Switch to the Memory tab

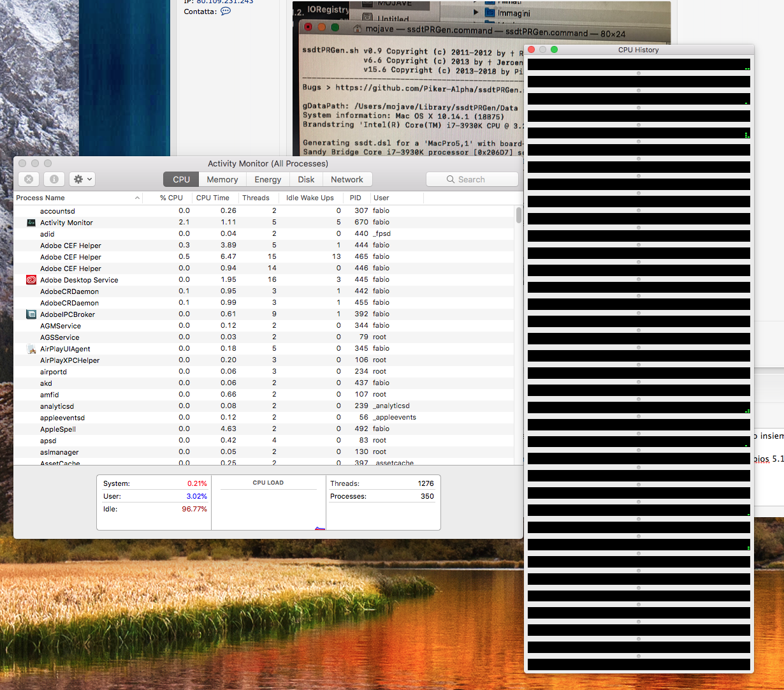point(222,179)
